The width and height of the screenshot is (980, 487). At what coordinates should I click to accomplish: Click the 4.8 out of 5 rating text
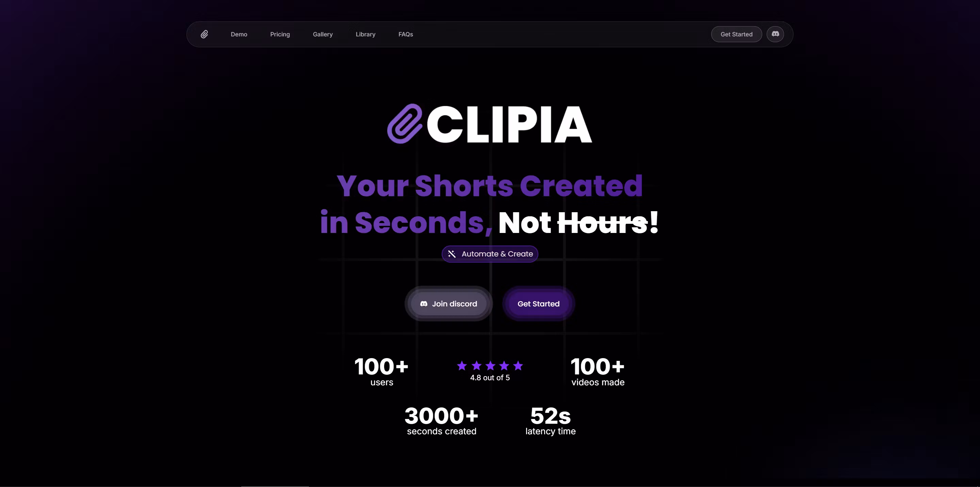pos(490,377)
